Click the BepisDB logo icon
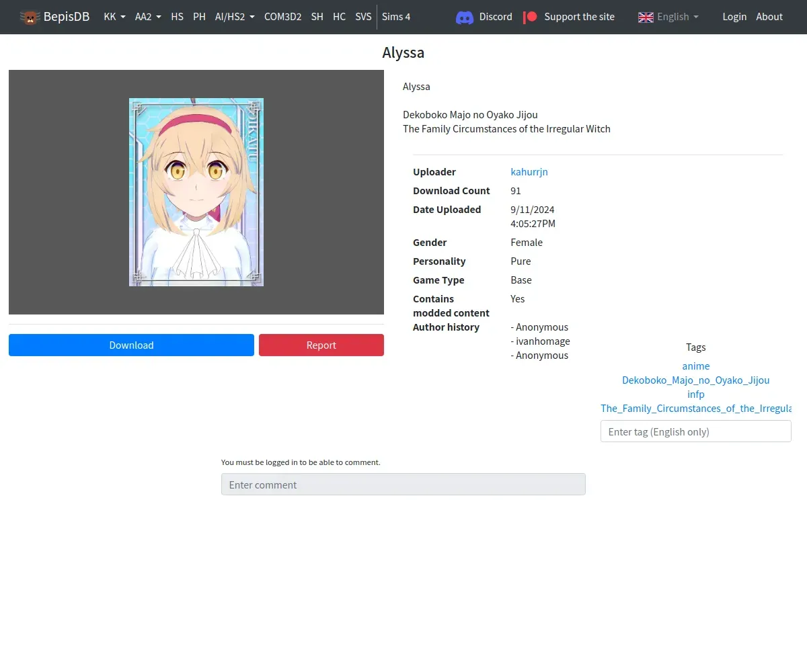807x672 pixels. tap(30, 17)
